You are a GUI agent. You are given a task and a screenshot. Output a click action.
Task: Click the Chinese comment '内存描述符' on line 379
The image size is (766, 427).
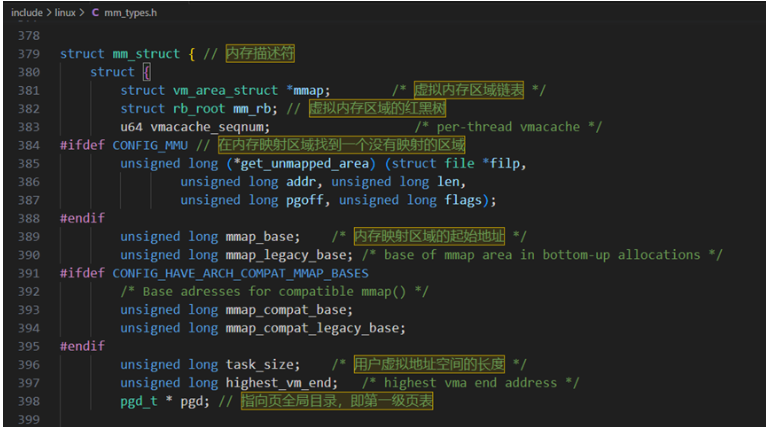click(260, 53)
